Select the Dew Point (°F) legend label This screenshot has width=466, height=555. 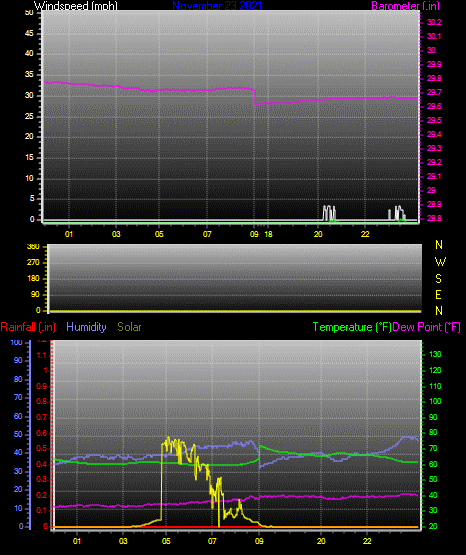pos(427,327)
